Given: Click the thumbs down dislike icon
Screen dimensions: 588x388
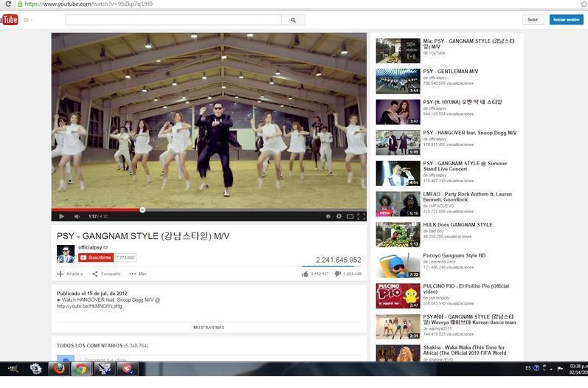Looking at the screenshot, I should (338, 274).
